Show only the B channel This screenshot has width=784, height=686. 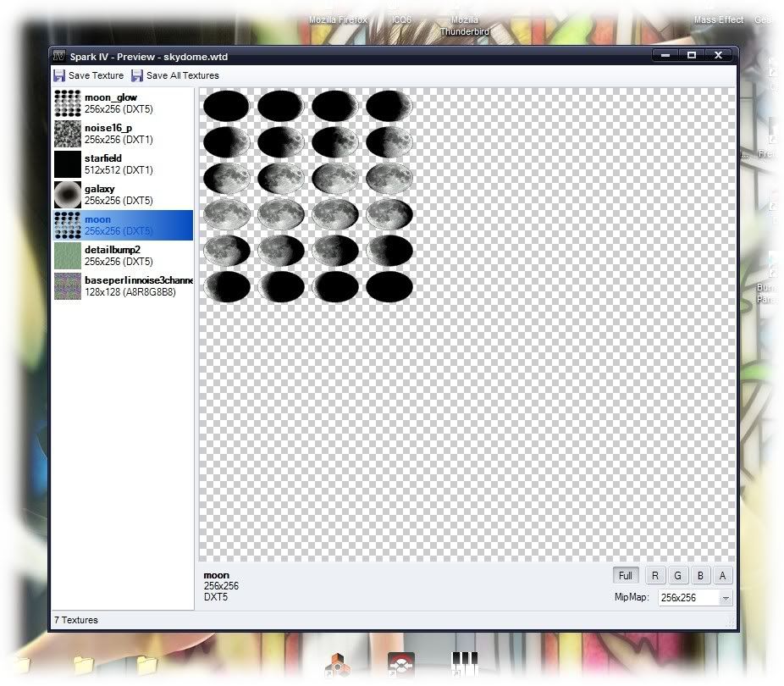tap(700, 576)
